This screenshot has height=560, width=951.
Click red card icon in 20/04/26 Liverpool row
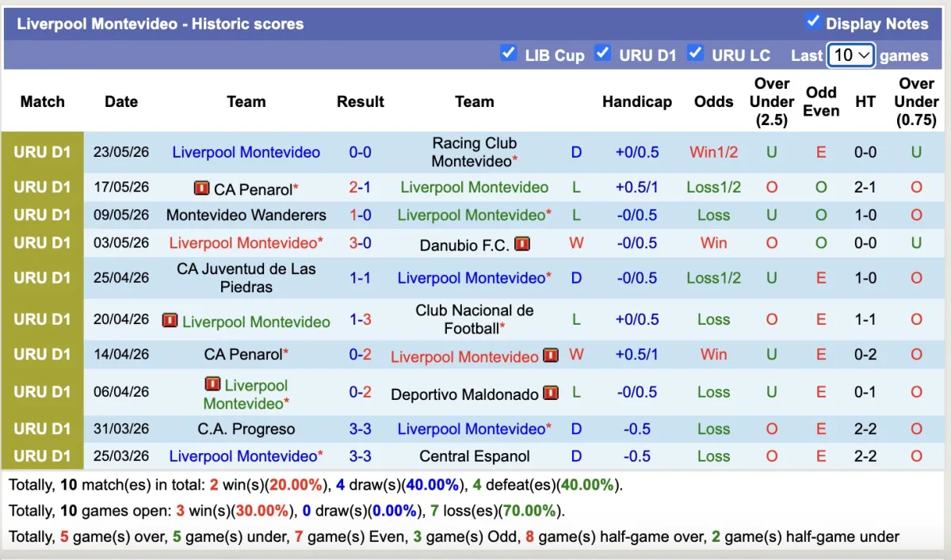click(x=170, y=321)
